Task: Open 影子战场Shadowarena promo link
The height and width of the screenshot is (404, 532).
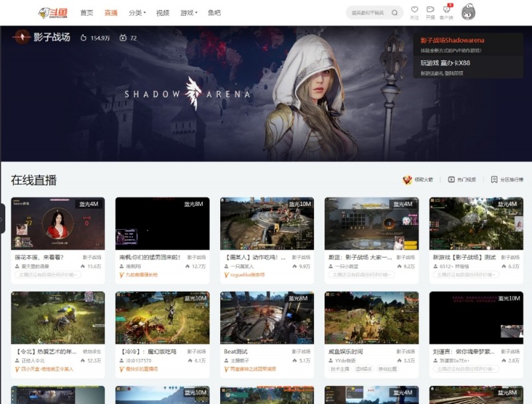Action: coord(452,41)
